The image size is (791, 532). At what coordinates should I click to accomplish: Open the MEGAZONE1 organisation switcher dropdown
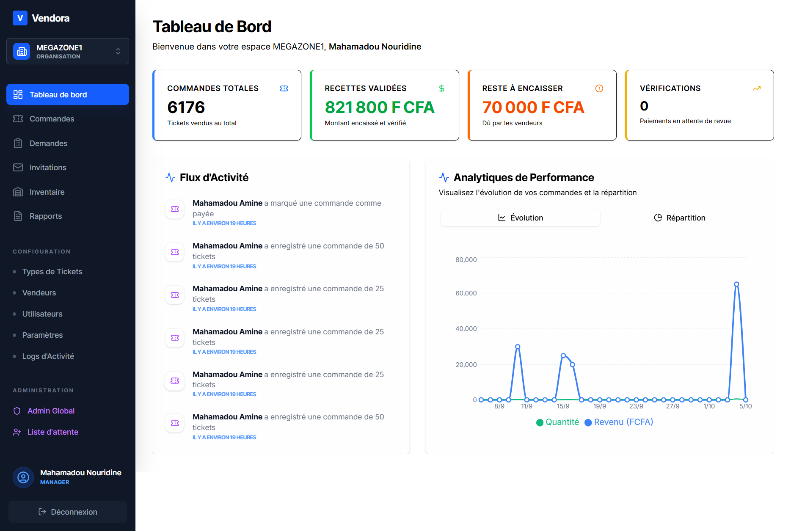coord(68,51)
